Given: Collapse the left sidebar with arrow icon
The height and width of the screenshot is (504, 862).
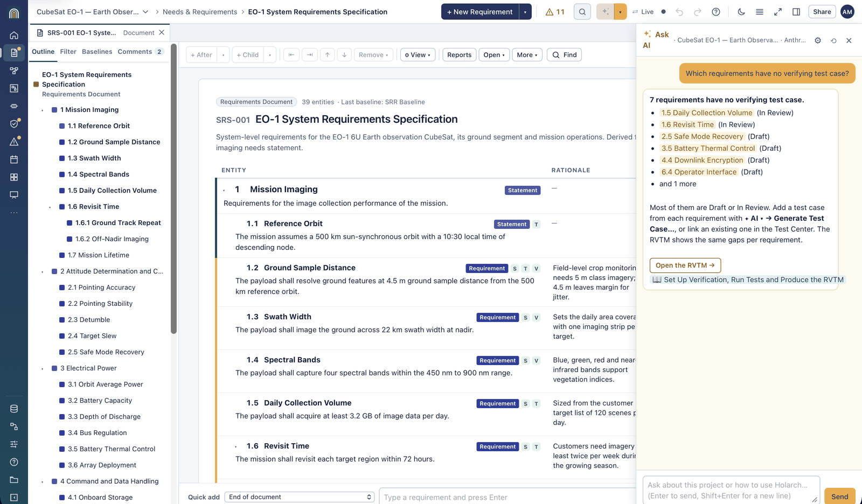Looking at the screenshot, I should click(x=14, y=498).
